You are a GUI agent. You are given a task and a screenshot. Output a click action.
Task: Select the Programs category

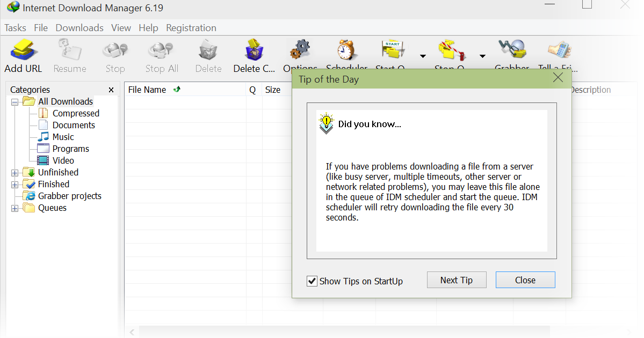point(71,149)
